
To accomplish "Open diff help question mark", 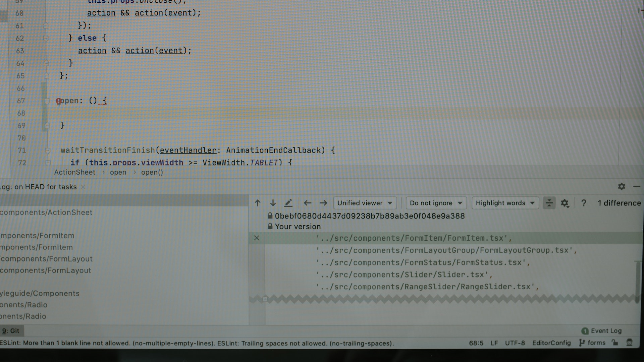I will 584,203.
